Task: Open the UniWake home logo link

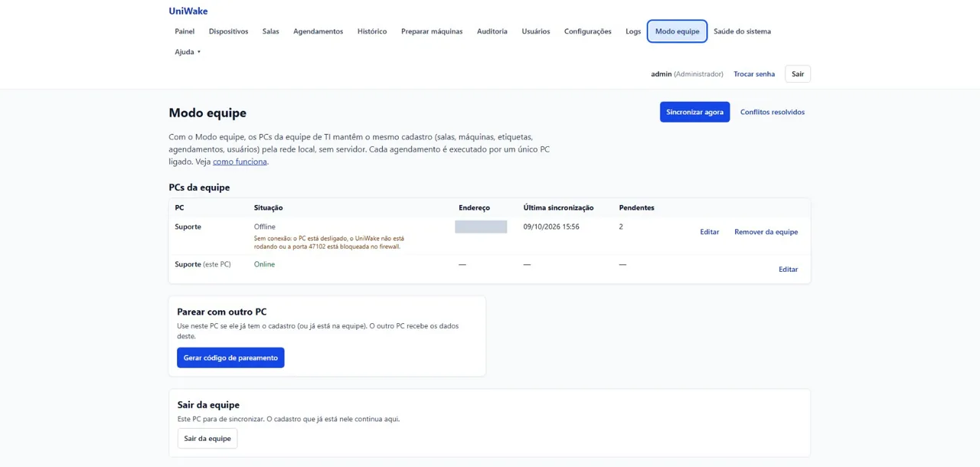Action: 188,11
